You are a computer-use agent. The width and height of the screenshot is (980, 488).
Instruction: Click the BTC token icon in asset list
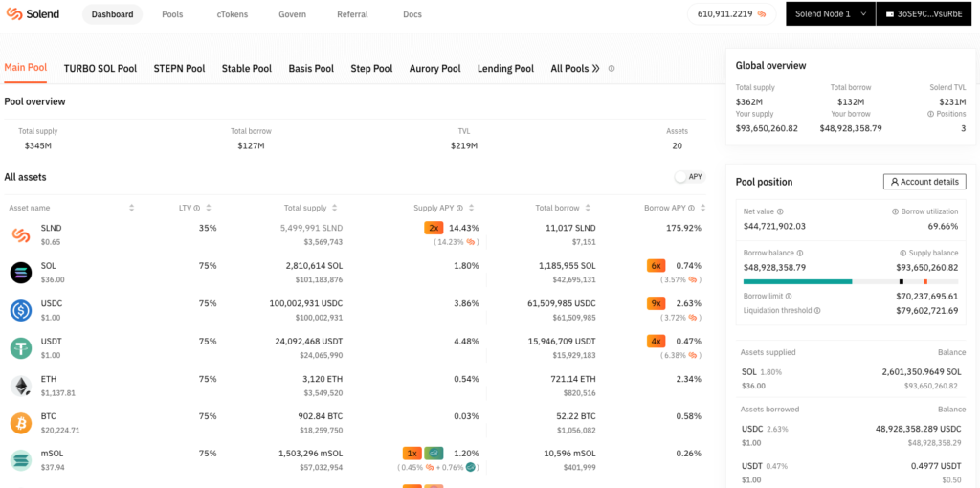(x=21, y=423)
